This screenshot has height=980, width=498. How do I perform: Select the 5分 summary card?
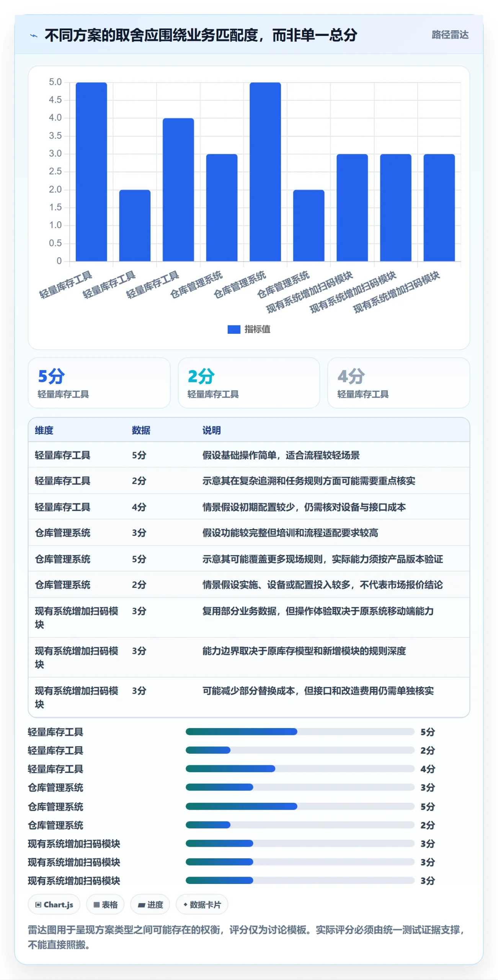(99, 383)
